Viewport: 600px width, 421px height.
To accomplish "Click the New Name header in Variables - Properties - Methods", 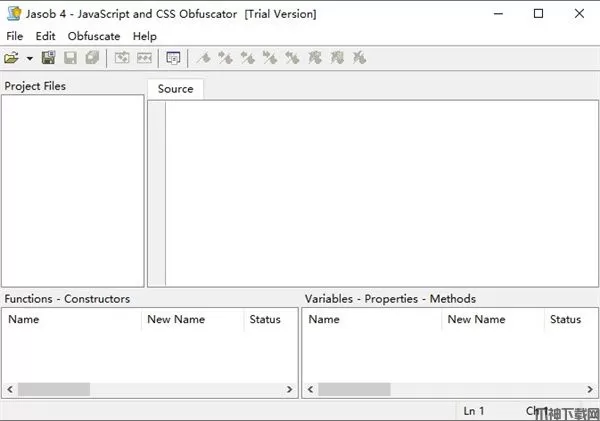I will tap(493, 319).
